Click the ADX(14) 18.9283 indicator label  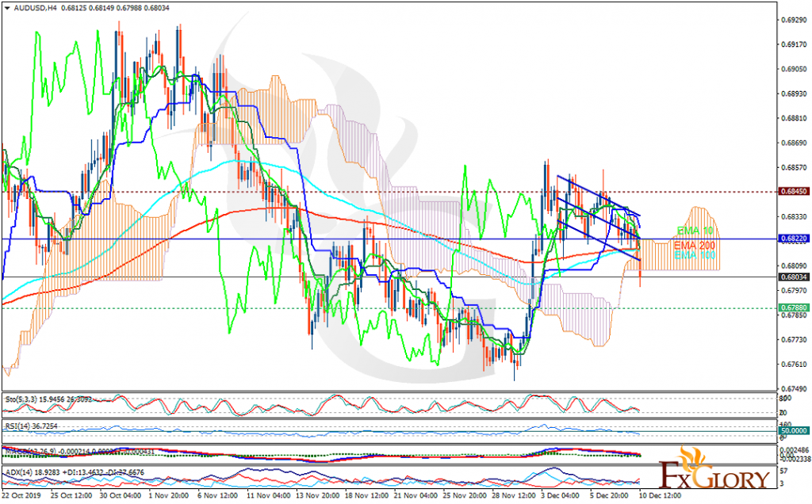(x=74, y=472)
